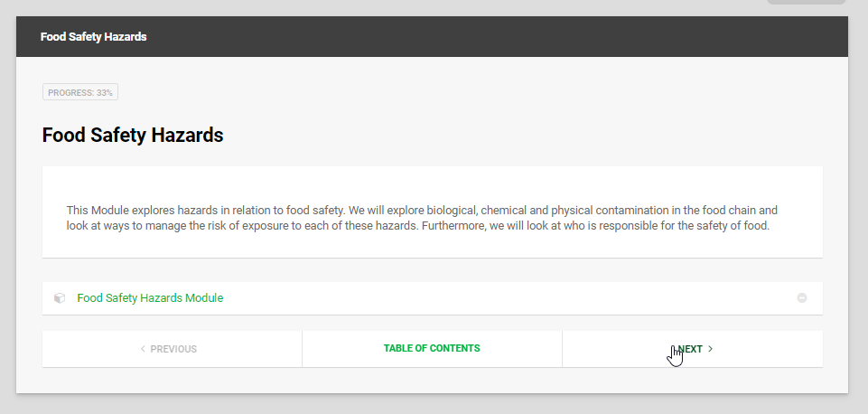Click the grey circle status icon on the module row

point(802,298)
